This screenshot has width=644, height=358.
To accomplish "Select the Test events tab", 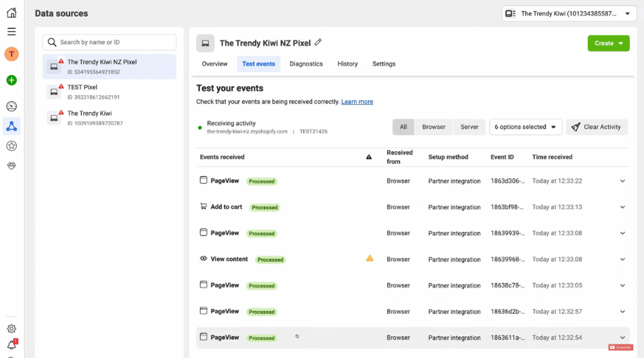I will click(258, 64).
